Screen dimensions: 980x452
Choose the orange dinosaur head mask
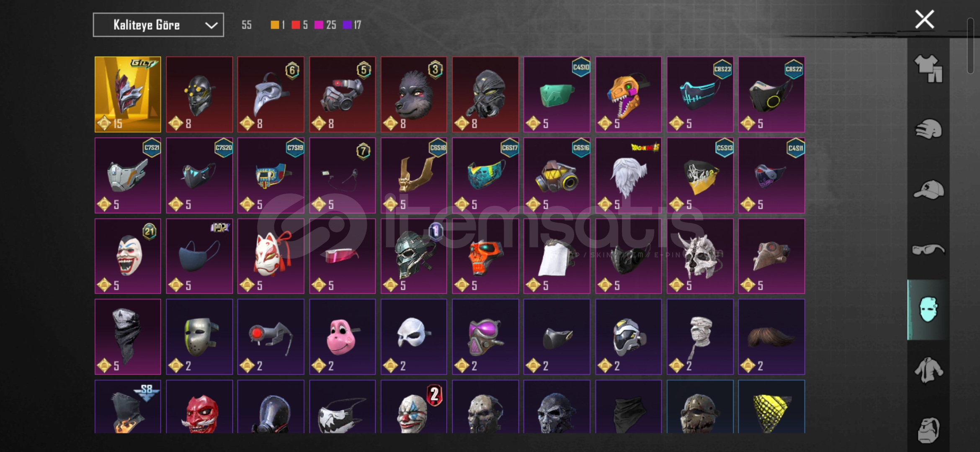coord(628,95)
